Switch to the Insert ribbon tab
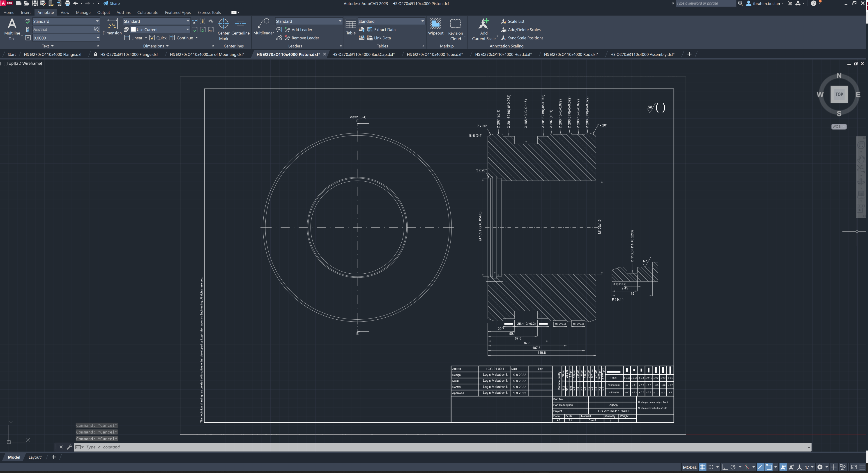 pyautogui.click(x=26, y=12)
